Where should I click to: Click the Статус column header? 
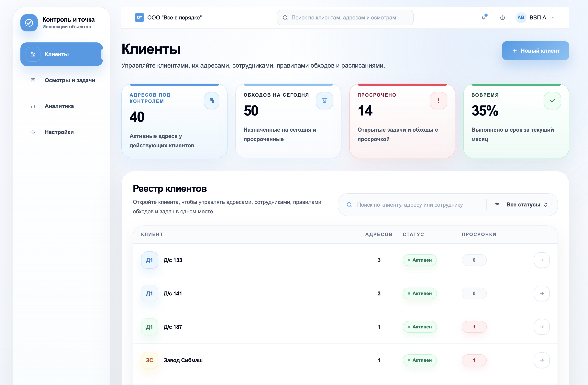click(413, 234)
